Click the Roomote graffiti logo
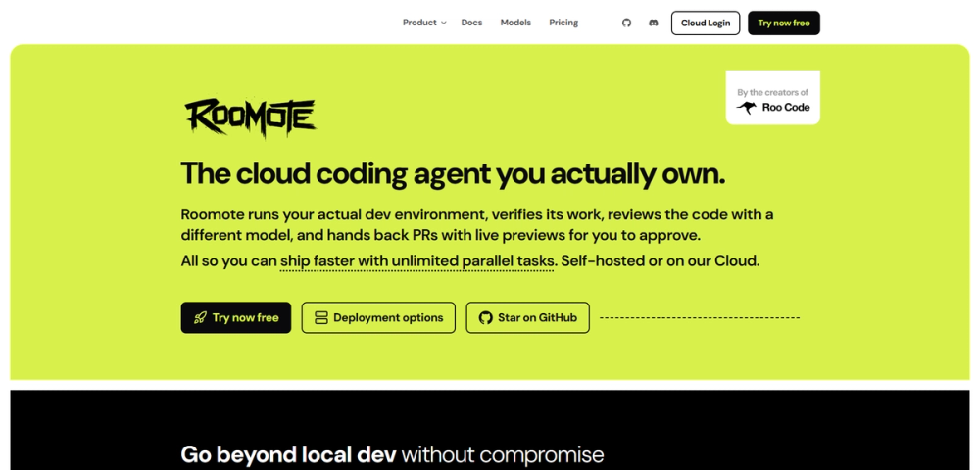The image size is (980, 470). (x=251, y=117)
